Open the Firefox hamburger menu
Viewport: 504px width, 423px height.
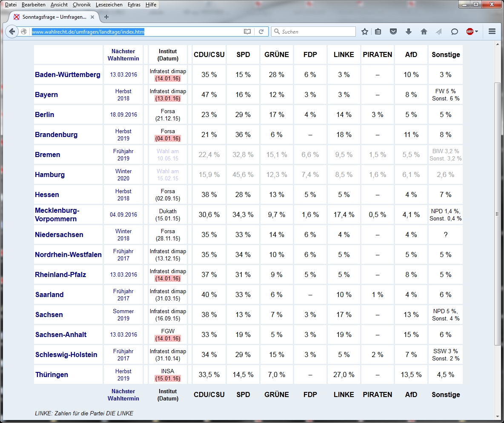492,31
